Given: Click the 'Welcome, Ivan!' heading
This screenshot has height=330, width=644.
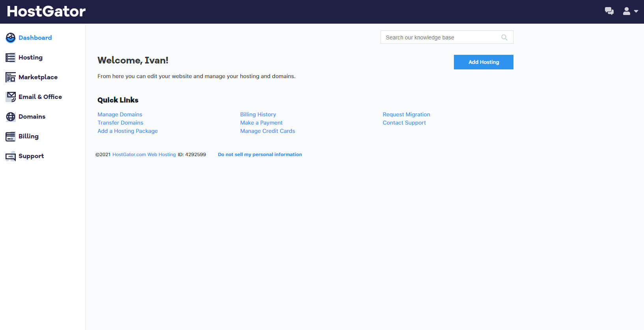Looking at the screenshot, I should tap(133, 60).
